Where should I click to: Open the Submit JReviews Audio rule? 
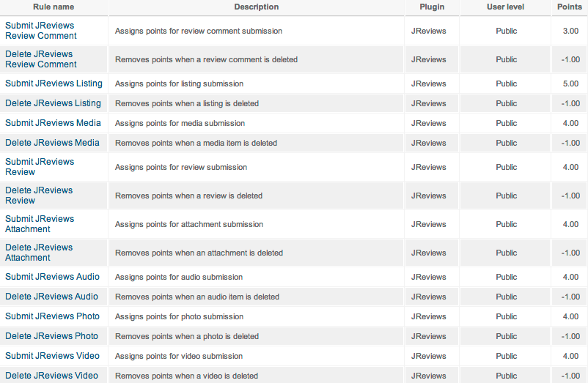(x=52, y=277)
